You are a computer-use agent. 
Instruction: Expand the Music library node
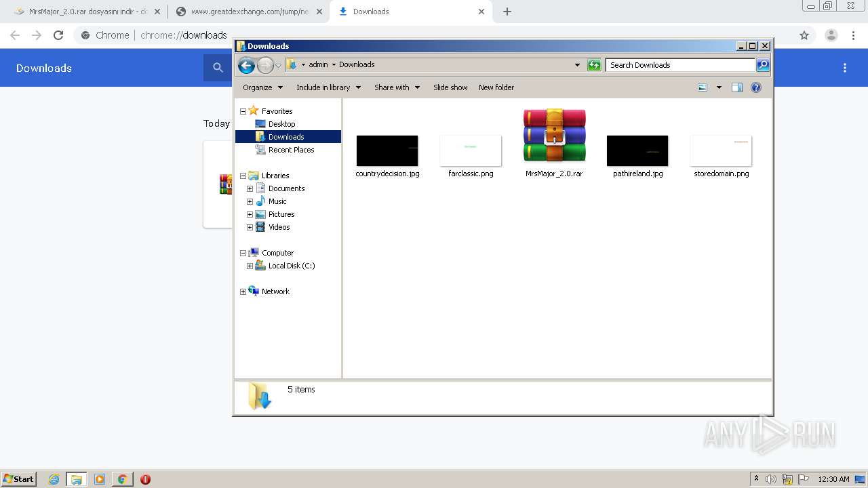250,201
